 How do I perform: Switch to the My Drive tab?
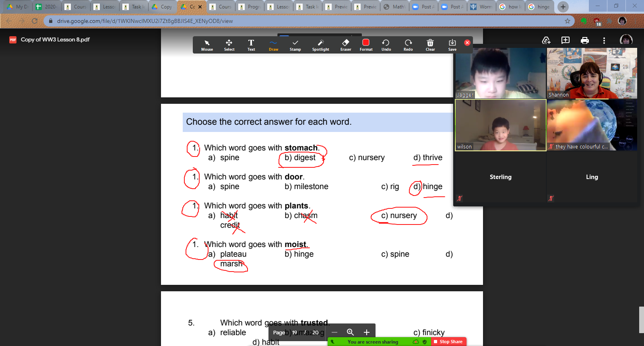(x=18, y=6)
